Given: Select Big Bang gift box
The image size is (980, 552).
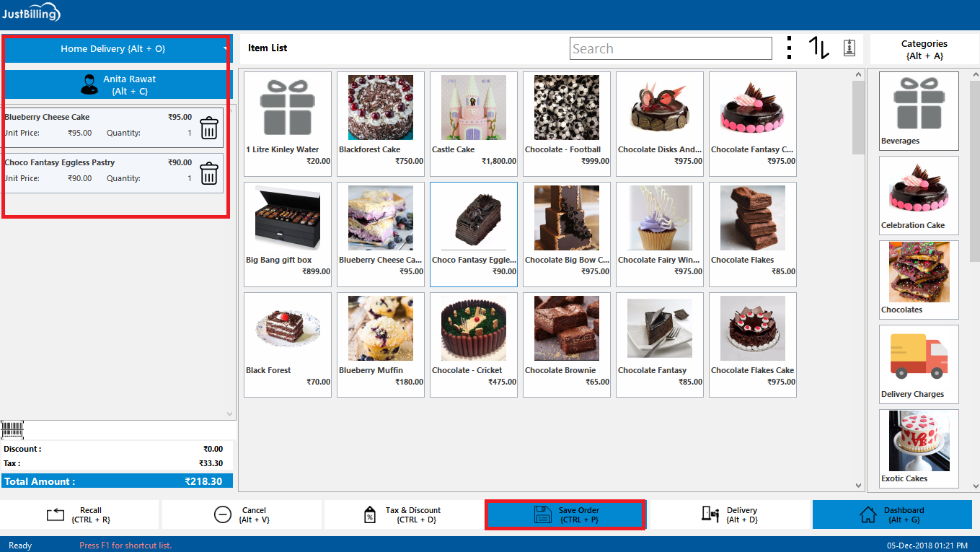Looking at the screenshot, I should pos(288,234).
